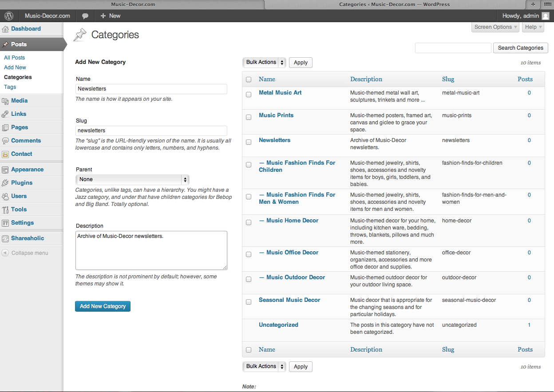This screenshot has height=392, width=554.
Task: Check the Music Prints row checkbox
Action: (249, 117)
